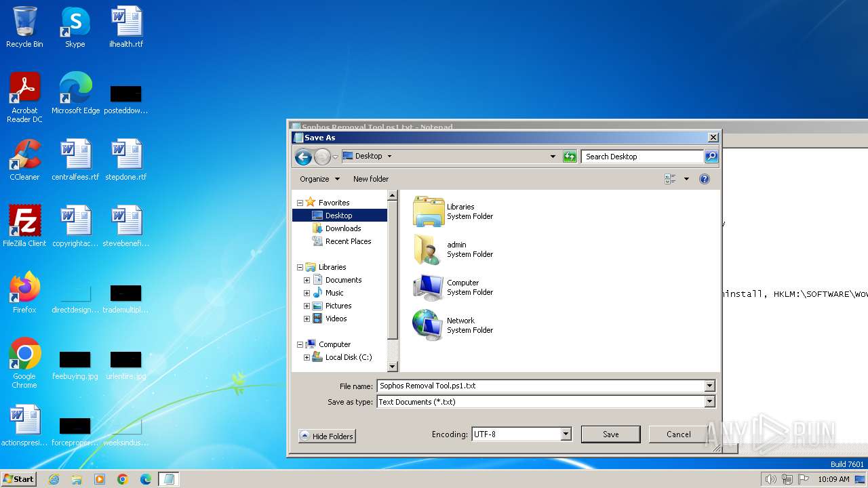868x488 pixels.
Task: Click Notepad taskbar button
Action: click(169, 479)
